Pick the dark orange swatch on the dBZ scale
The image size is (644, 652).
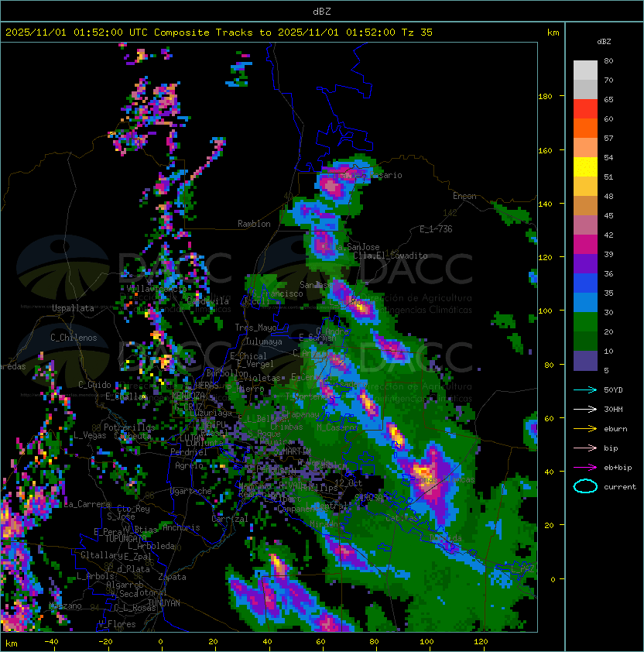click(585, 128)
